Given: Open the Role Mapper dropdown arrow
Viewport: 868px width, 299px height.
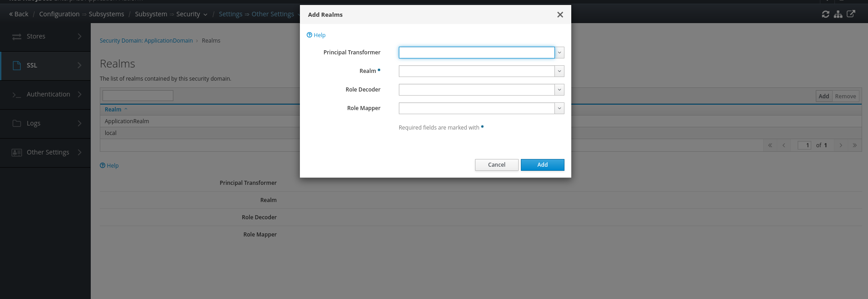Looking at the screenshot, I should coord(559,108).
